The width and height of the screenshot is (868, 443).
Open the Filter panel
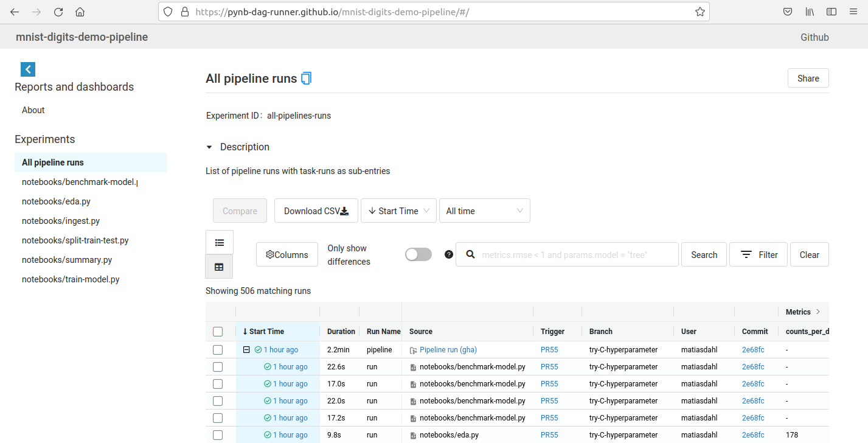click(758, 254)
